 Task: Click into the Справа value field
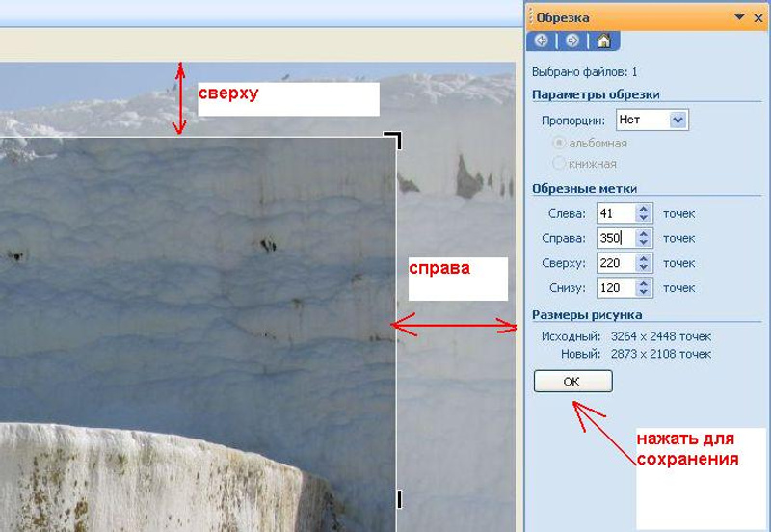point(616,238)
